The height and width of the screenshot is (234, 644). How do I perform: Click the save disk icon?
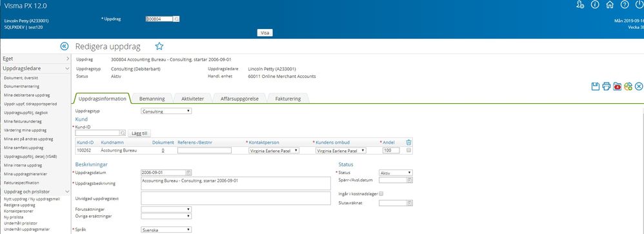595,86
